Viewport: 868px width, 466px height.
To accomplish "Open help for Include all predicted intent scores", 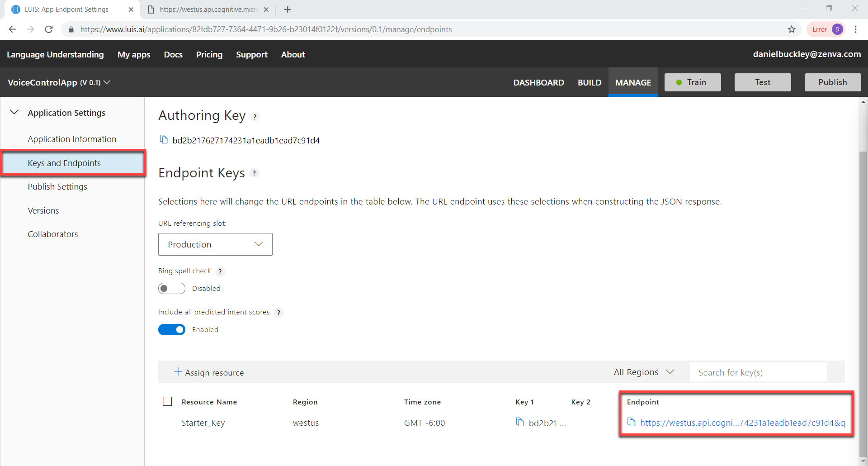I will [279, 313].
